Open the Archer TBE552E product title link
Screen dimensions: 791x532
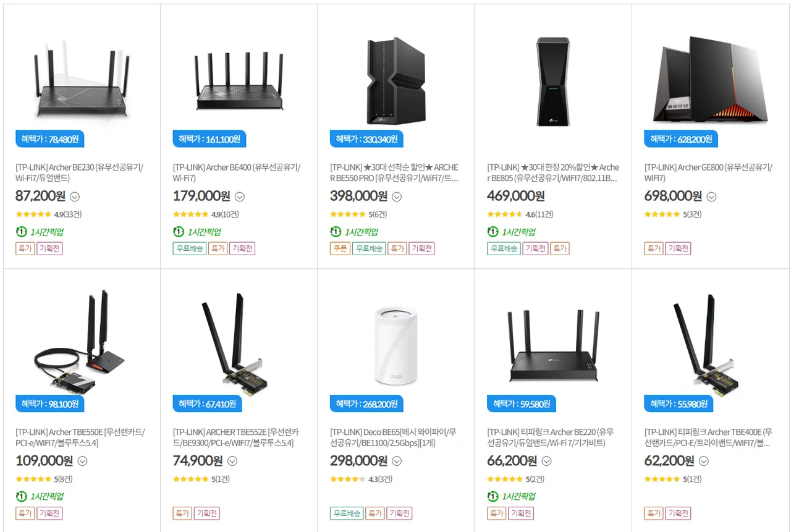tap(237, 437)
